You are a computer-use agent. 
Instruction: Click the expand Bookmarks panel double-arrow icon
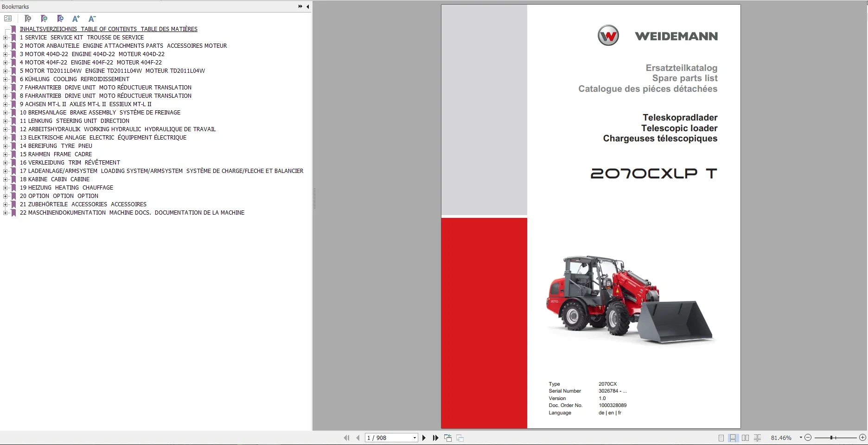tap(300, 6)
